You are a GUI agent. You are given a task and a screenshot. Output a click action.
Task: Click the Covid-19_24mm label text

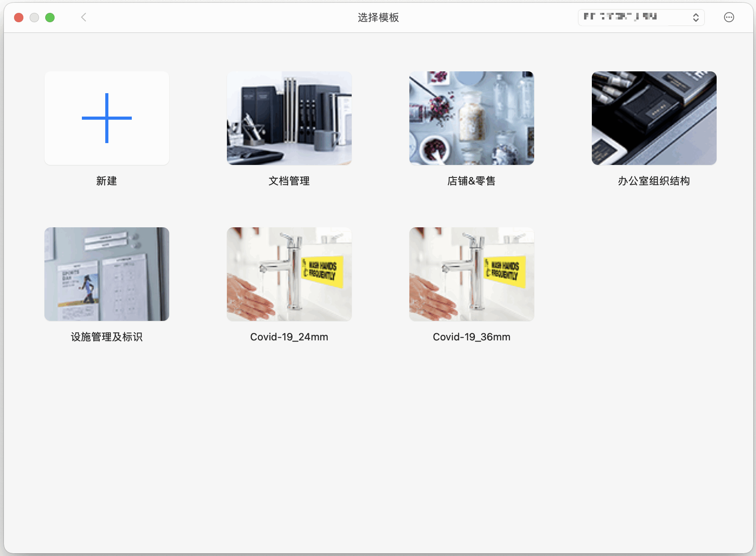[289, 337]
